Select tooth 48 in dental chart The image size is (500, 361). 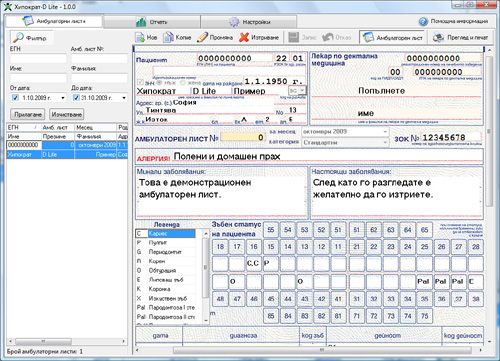(220, 299)
